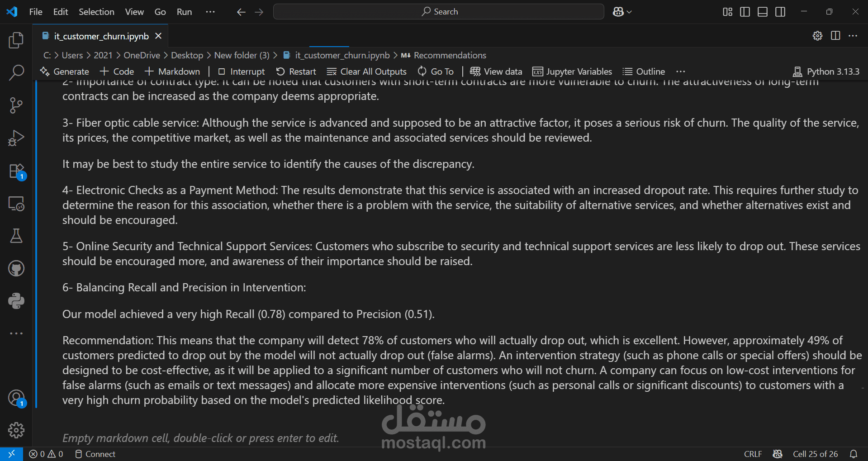868x461 pixels.
Task: Select the it_customer_churn.ipynb tab
Action: [101, 36]
